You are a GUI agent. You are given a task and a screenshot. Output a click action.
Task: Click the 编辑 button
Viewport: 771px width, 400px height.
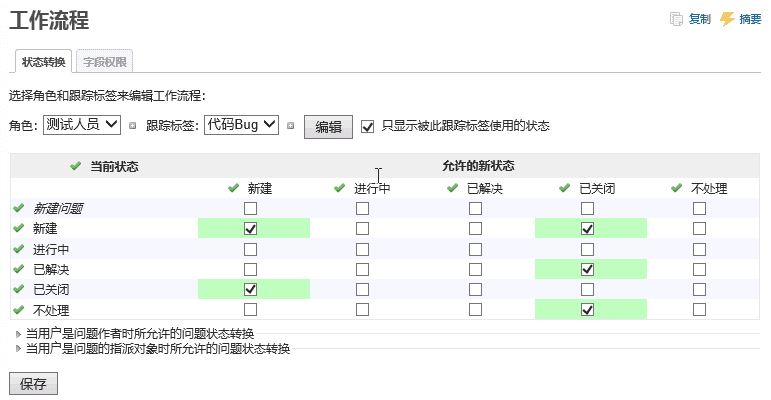(x=329, y=127)
